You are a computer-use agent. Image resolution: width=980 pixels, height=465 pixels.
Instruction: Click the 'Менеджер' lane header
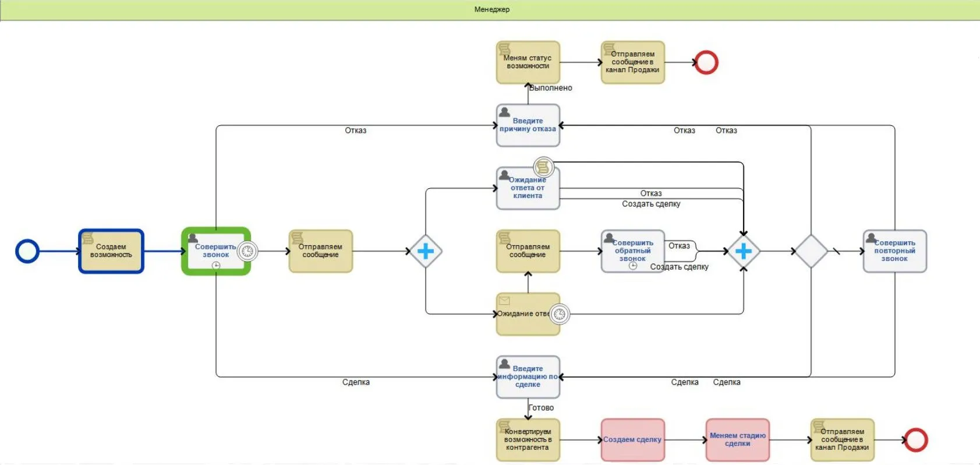click(491, 9)
